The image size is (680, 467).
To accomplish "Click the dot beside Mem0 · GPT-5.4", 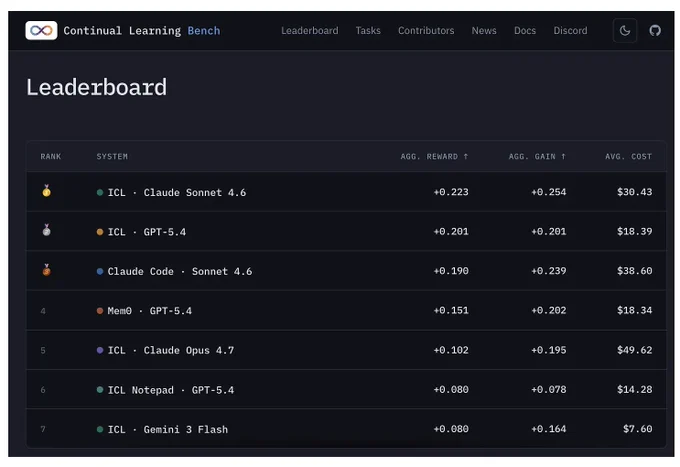I will click(x=100, y=311).
